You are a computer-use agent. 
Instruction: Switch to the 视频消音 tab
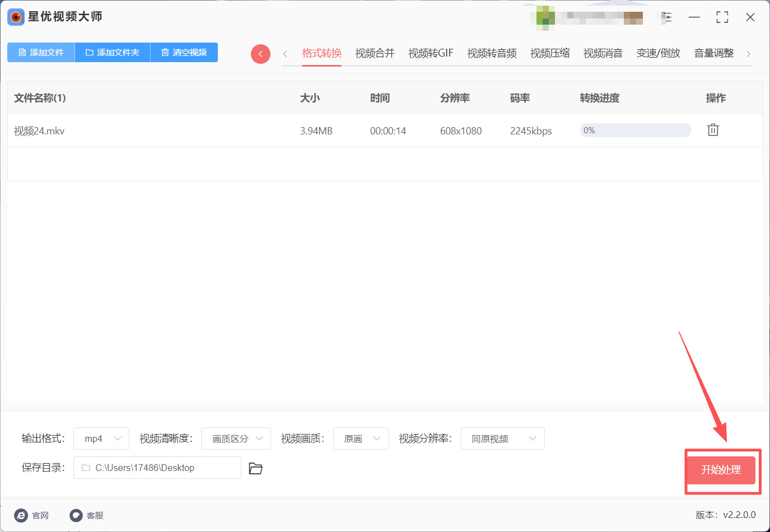click(x=603, y=53)
